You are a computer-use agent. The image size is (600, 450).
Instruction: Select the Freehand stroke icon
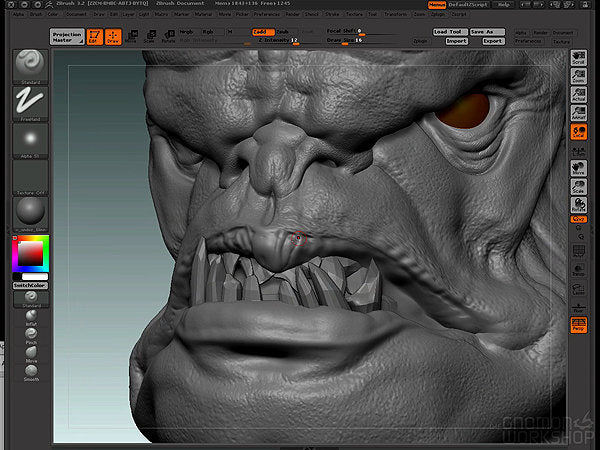click(28, 100)
